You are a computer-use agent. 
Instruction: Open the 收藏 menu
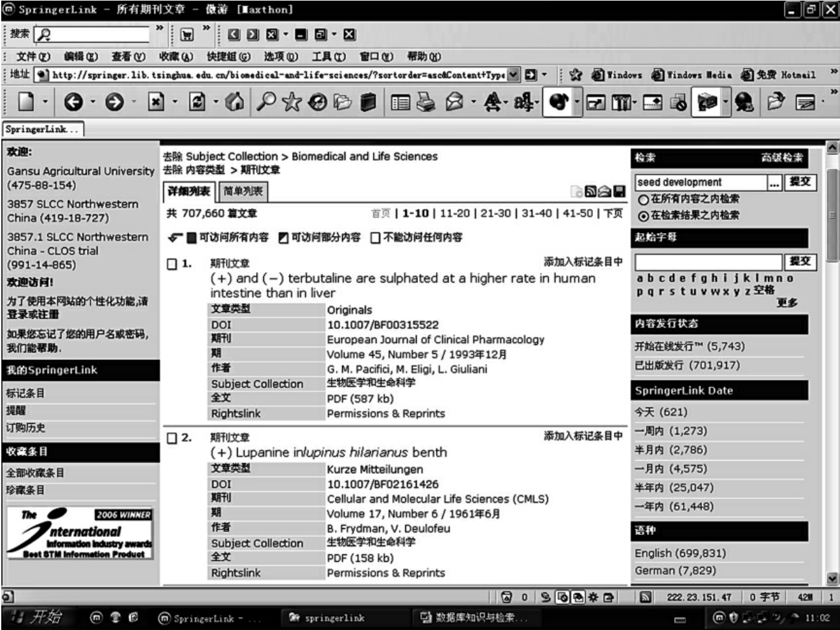click(176, 57)
